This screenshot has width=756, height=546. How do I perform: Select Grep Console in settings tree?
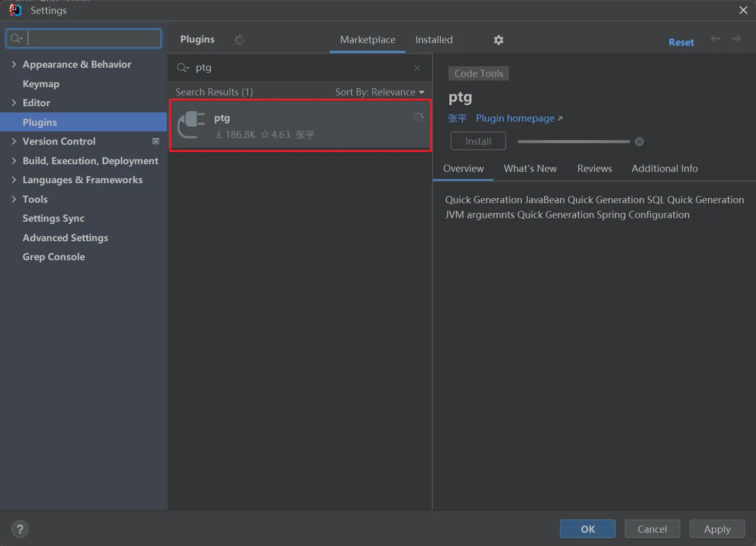click(53, 257)
